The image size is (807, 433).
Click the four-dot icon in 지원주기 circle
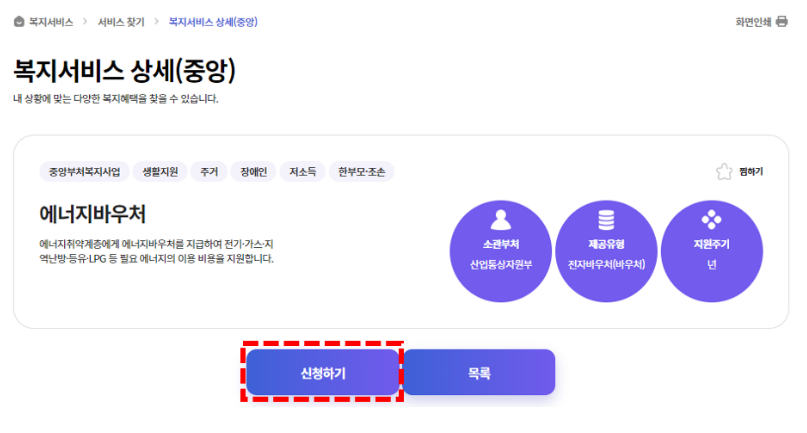[711, 220]
